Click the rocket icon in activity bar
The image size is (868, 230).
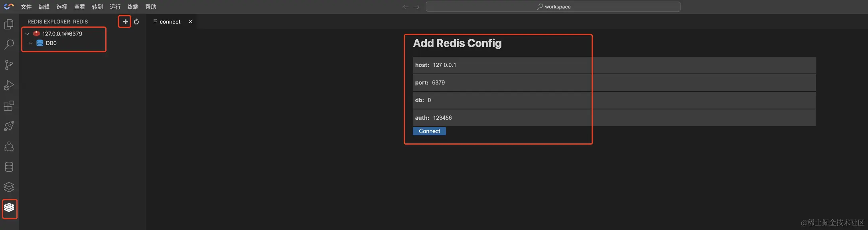tap(9, 126)
